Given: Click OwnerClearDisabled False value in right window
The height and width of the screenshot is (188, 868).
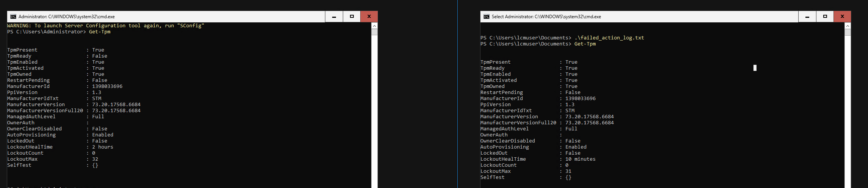Looking at the screenshot, I should pyautogui.click(x=573, y=141).
